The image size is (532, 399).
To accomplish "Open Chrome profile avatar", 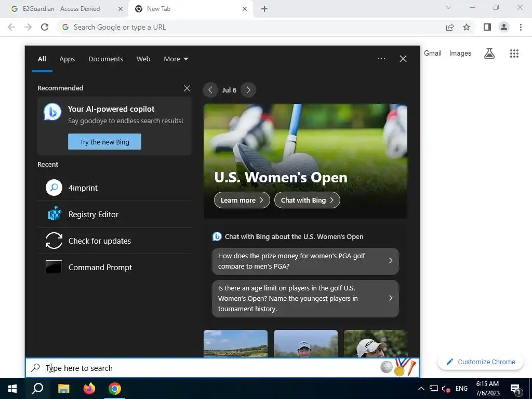I will 504,27.
